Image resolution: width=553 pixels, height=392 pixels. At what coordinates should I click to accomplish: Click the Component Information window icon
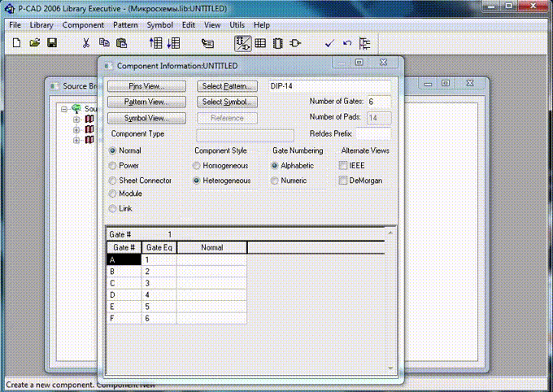click(x=108, y=66)
